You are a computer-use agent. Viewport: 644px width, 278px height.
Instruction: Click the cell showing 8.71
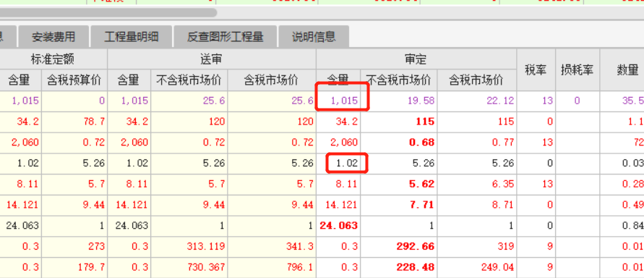tap(477, 205)
